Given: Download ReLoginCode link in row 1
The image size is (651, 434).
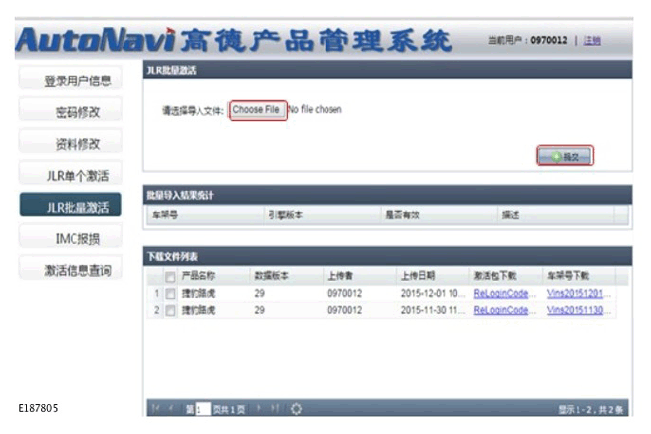Looking at the screenshot, I should [x=501, y=294].
